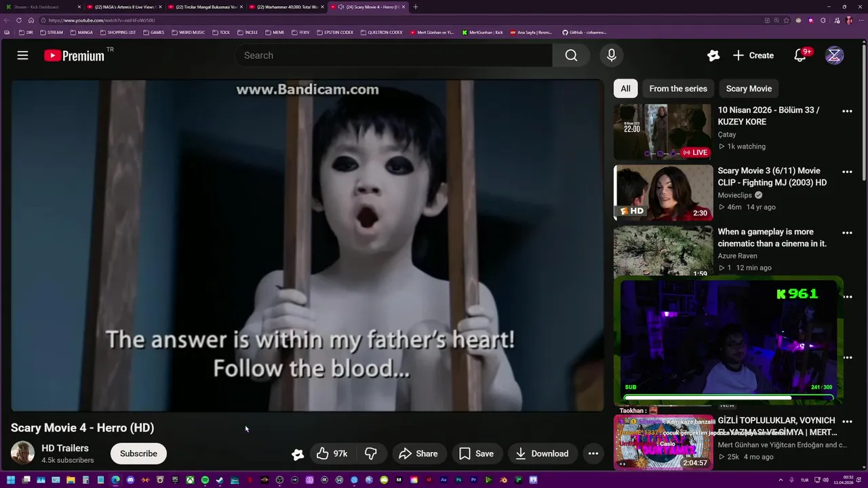
Task: Download the video
Action: point(542,453)
